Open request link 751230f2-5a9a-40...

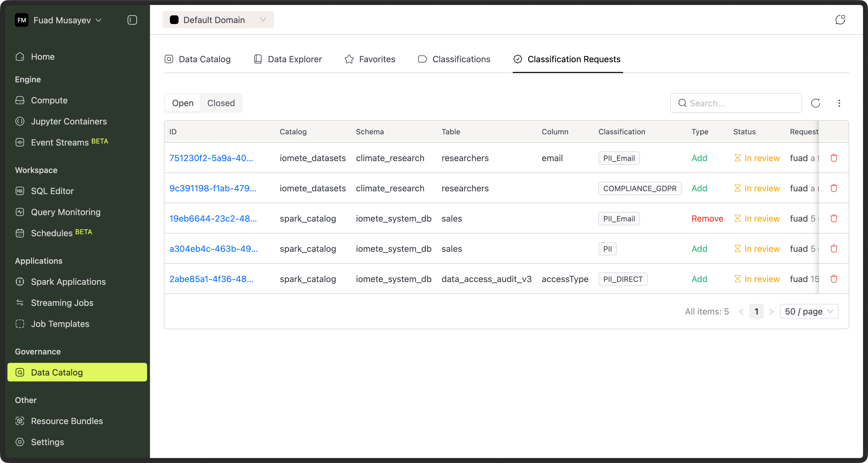(211, 158)
